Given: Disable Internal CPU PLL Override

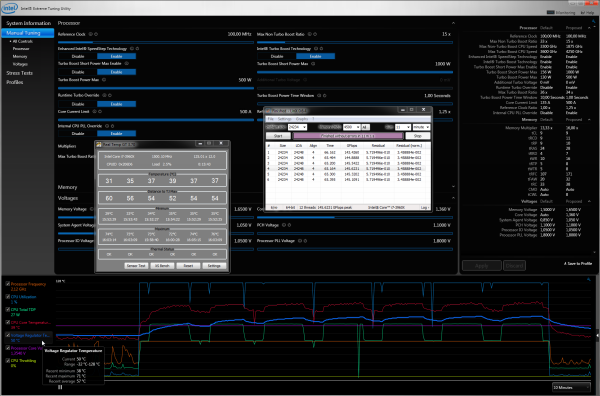Looking at the screenshot, I should click(78, 134).
